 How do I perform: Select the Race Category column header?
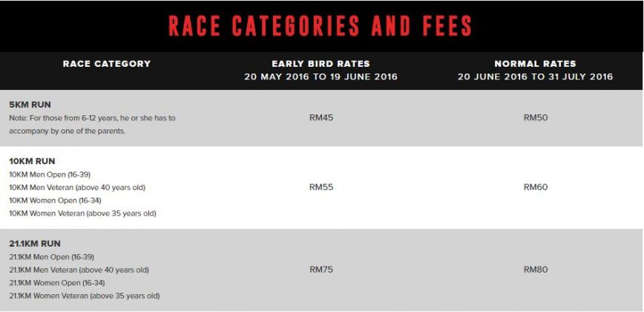(x=107, y=64)
